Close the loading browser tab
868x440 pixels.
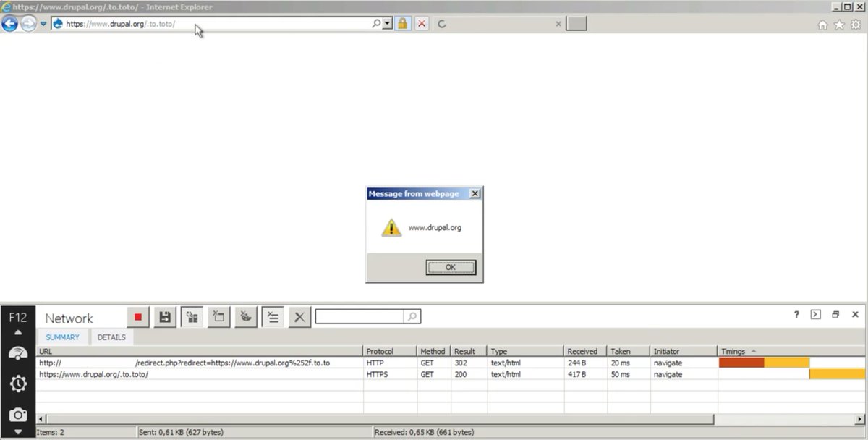pyautogui.click(x=558, y=24)
